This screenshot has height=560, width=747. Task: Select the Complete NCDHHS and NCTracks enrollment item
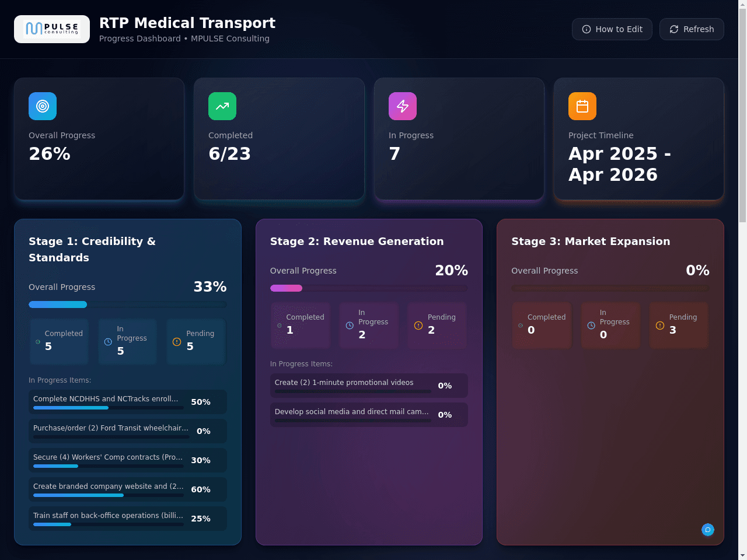pyautogui.click(x=128, y=402)
